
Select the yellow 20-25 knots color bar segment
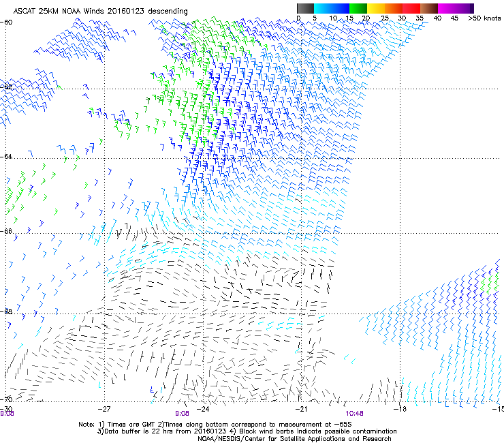(x=376, y=8)
